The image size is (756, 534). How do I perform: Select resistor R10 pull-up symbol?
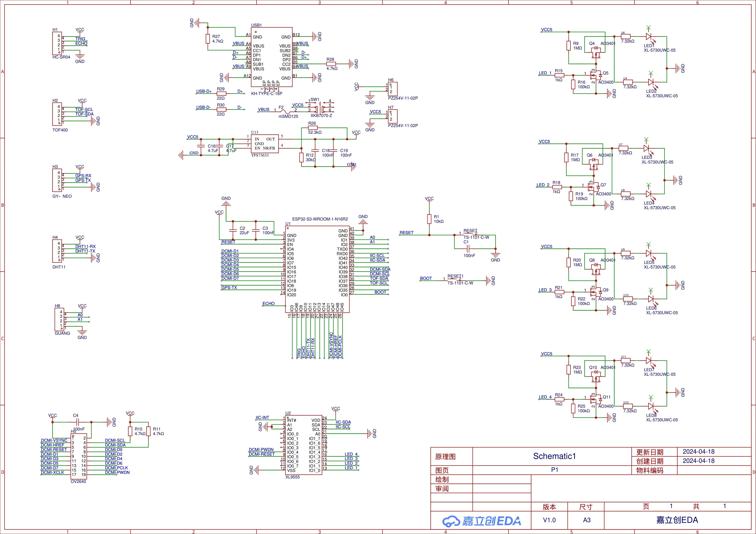point(130,431)
